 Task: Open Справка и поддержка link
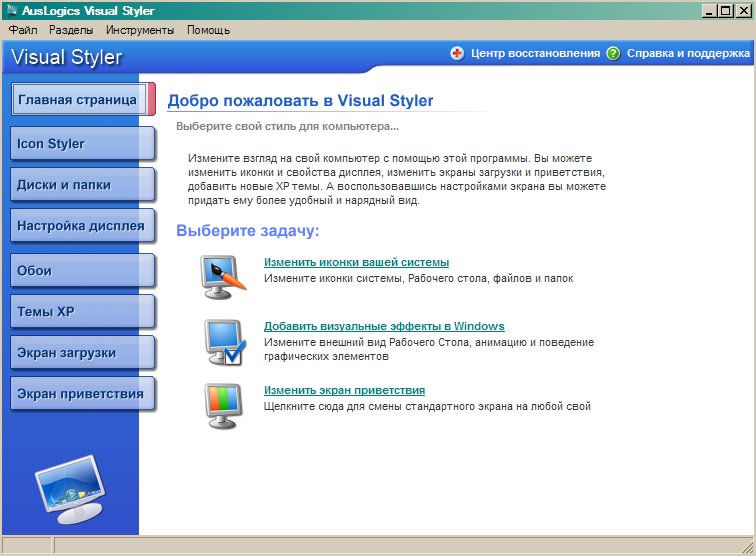(688, 53)
